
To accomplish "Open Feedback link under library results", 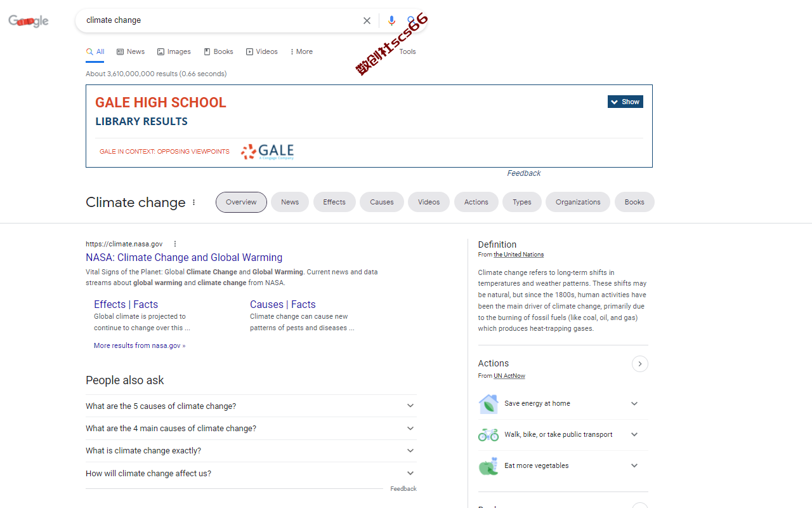I will 524,173.
